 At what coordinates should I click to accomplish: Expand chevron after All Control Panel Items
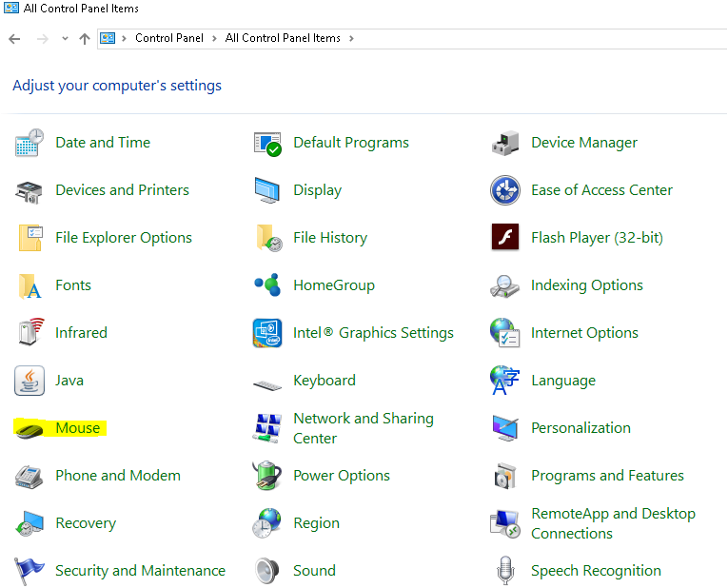click(351, 39)
